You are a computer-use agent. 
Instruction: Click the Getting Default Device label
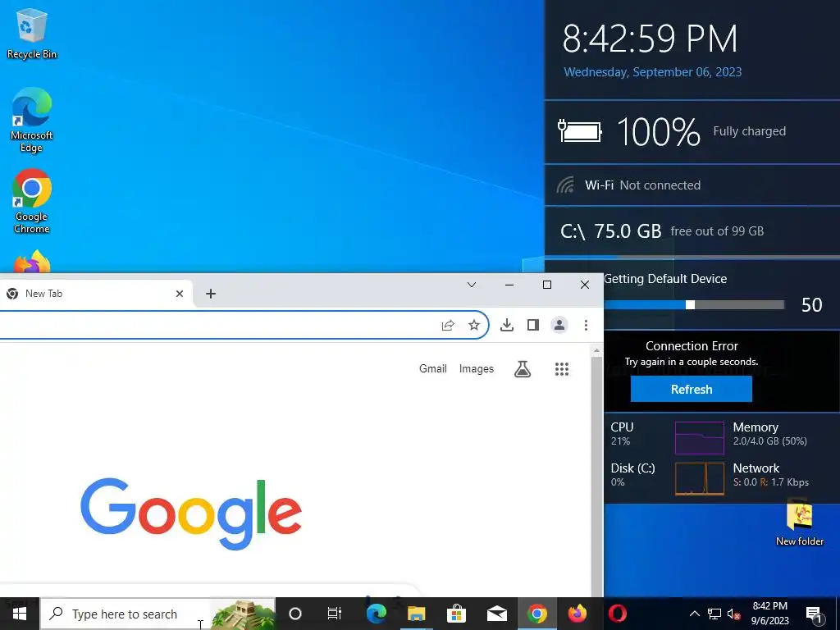pyautogui.click(x=665, y=279)
